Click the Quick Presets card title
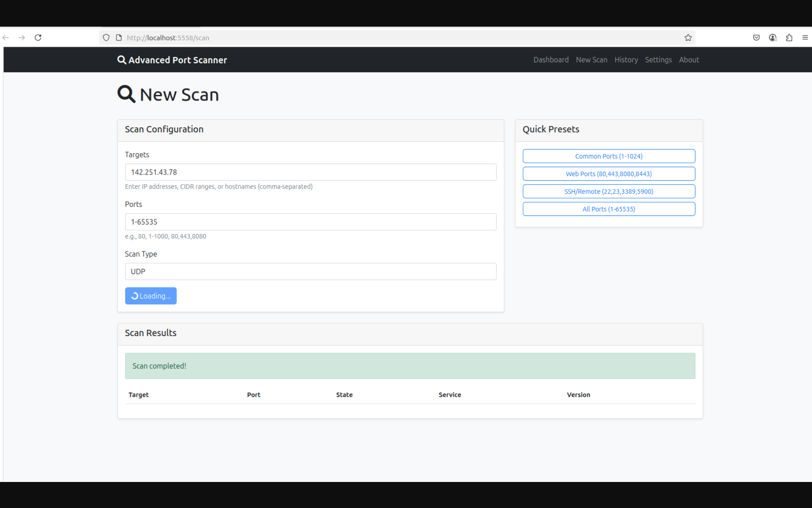 [551, 129]
